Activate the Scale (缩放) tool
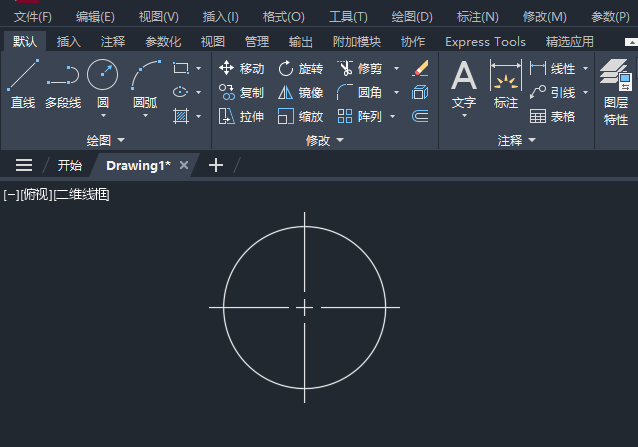The image size is (638, 447). (x=301, y=116)
